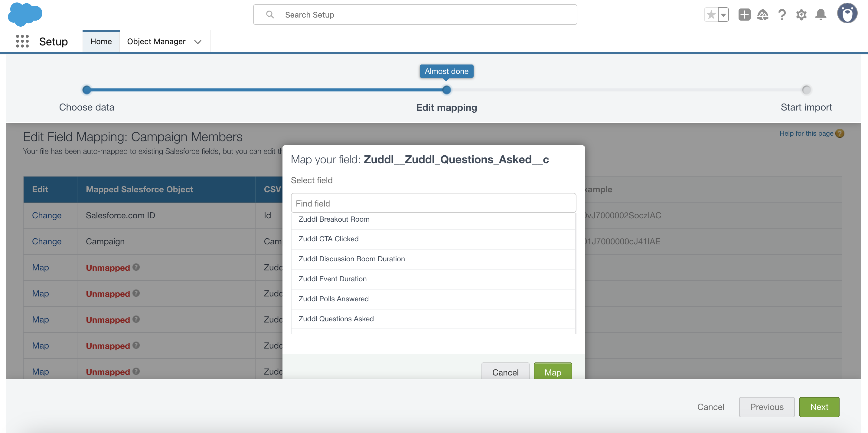
Task: Click the favorites star icon
Action: 711,15
